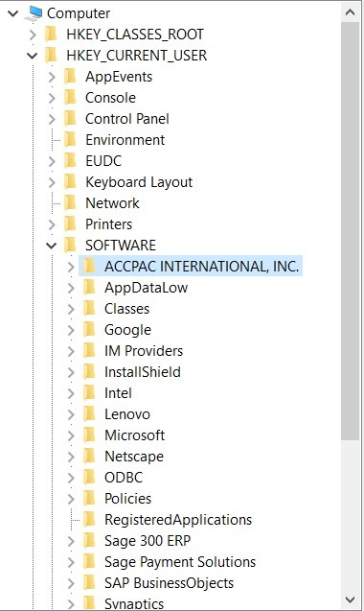Click the HKEY_CLASSES_ROOT folder icon

click(51, 35)
